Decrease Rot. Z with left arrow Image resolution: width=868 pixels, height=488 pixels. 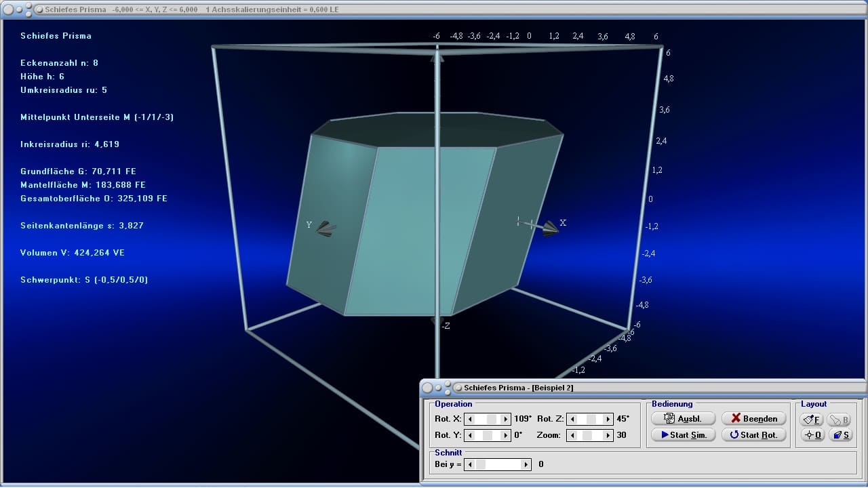(572, 419)
